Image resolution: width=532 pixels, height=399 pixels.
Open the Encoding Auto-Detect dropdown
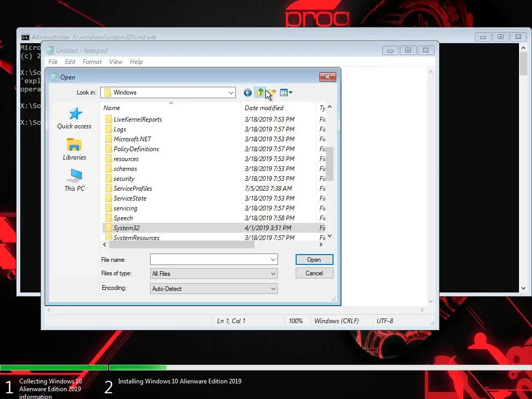point(214,289)
